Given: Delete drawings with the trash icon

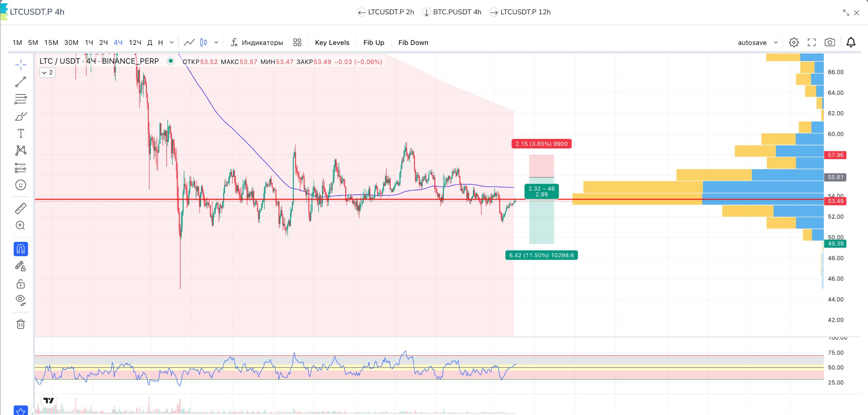Looking at the screenshot, I should tap(21, 324).
